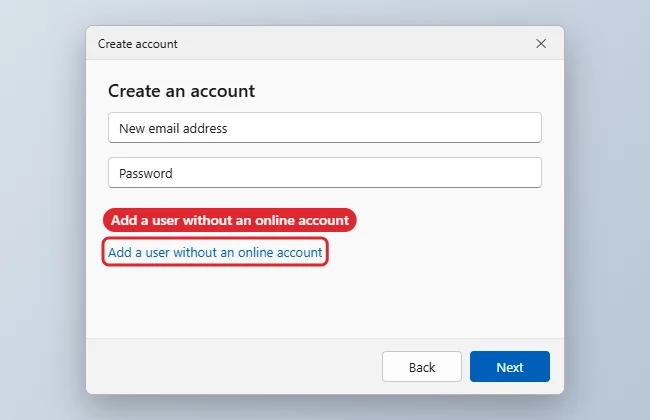Continue with the Next button
The width and height of the screenshot is (650, 420).
click(x=510, y=367)
